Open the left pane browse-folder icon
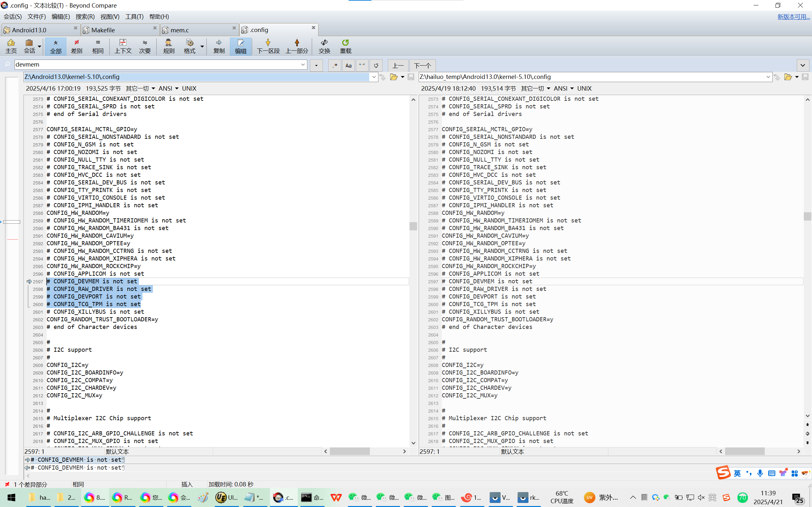This screenshot has width=812, height=507. [394, 77]
